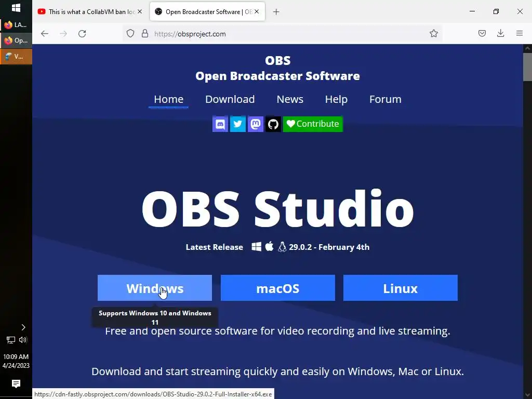Viewport: 532px width, 399px height.
Task: Close the CollabVM YouTube tab
Action: point(140,11)
